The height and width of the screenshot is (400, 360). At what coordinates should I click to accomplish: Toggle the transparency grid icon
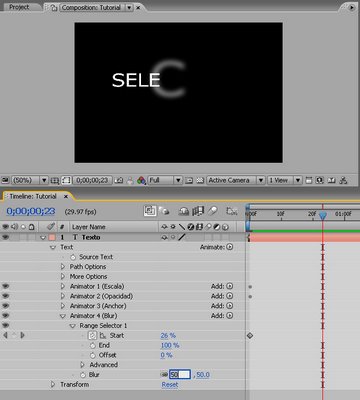(x=200, y=180)
